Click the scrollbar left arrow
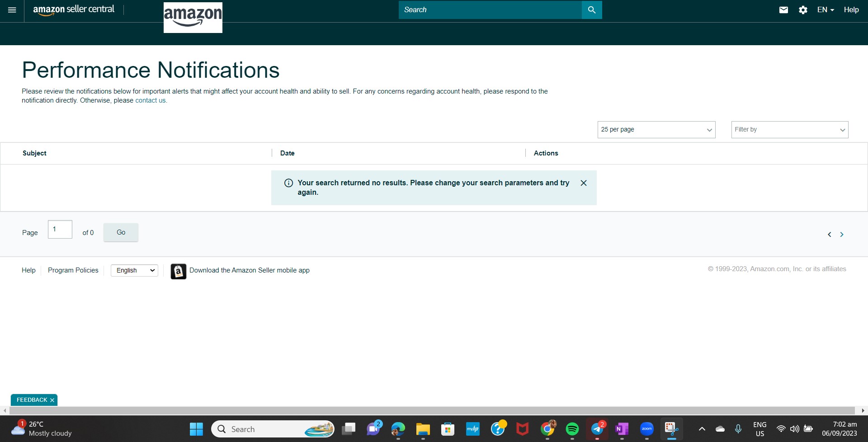This screenshot has width=868, height=442. (x=5, y=411)
